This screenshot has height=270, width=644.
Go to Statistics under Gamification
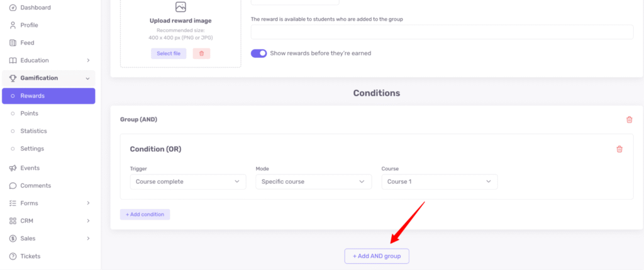tap(33, 131)
